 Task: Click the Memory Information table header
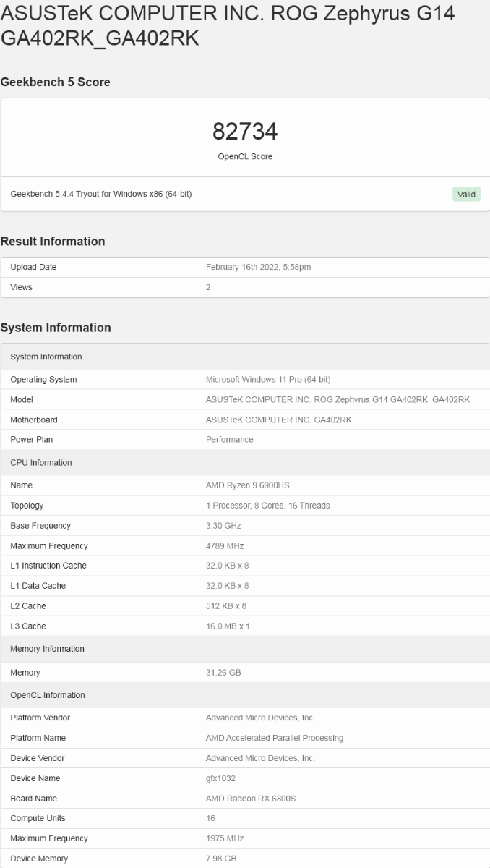(47, 649)
